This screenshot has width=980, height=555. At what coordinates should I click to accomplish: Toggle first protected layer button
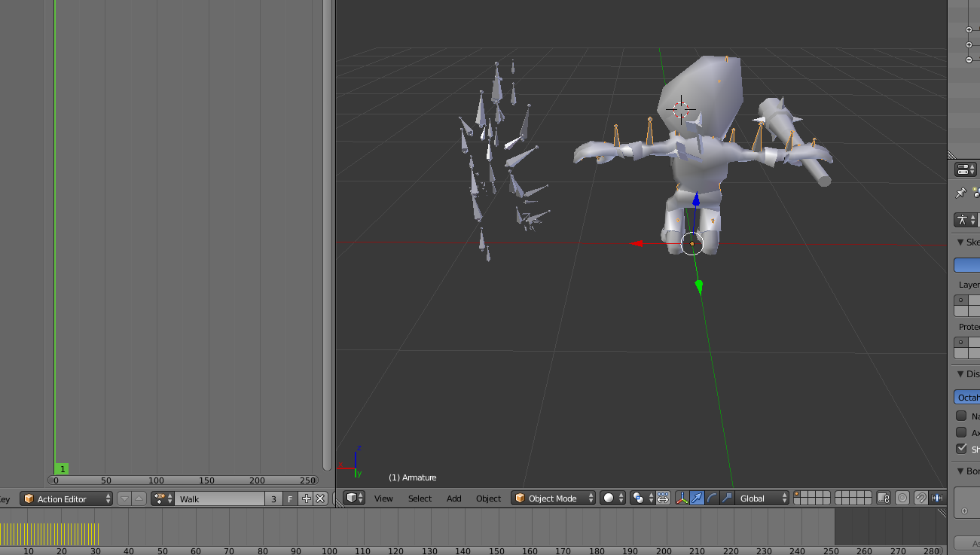[960, 343]
